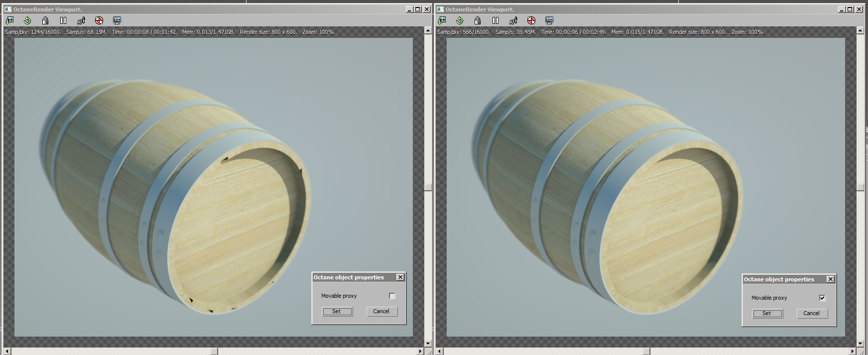868x355 pixels.
Task: Click the horizontal scrollbar left arrow in right viewport
Action: tap(439, 352)
